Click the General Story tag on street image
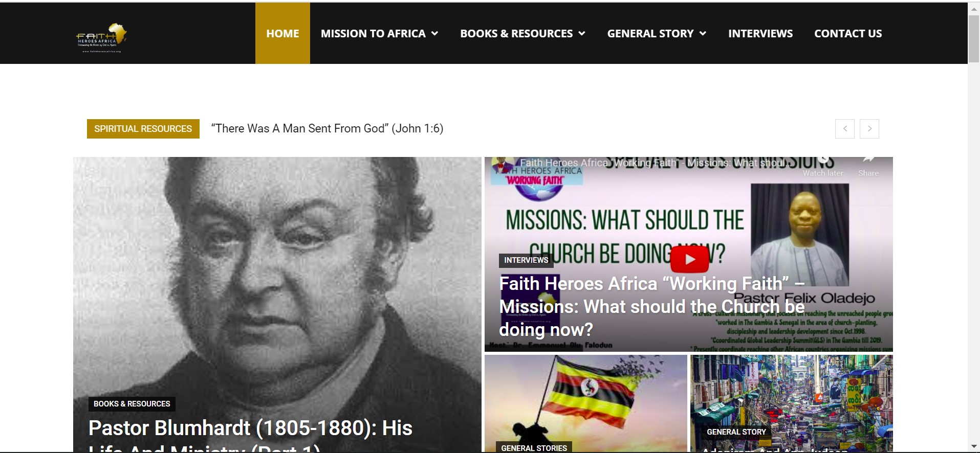980x453 pixels. pos(736,432)
